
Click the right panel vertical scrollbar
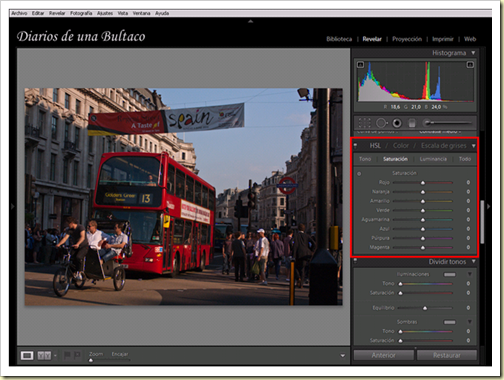[482, 222]
